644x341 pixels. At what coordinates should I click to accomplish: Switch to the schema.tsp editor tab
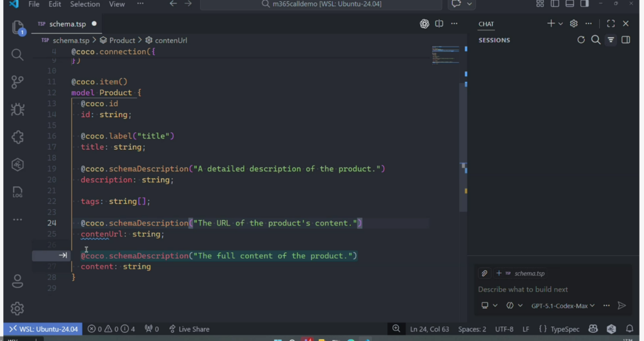(x=67, y=24)
